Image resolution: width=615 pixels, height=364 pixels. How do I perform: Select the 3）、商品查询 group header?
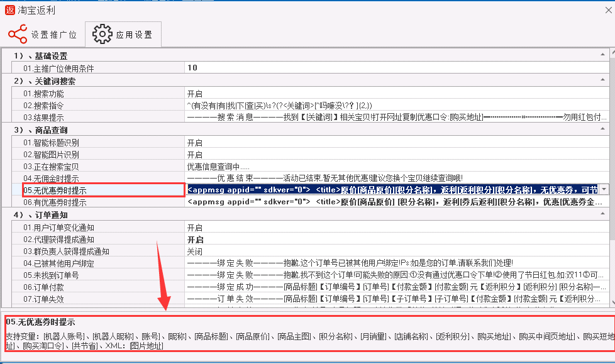pyautogui.click(x=41, y=130)
